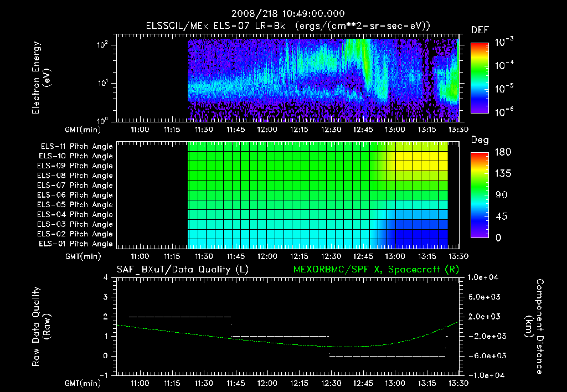Click GMT(min) label under the bottom panel
Screen dimensions: 567x392
click(x=83, y=383)
